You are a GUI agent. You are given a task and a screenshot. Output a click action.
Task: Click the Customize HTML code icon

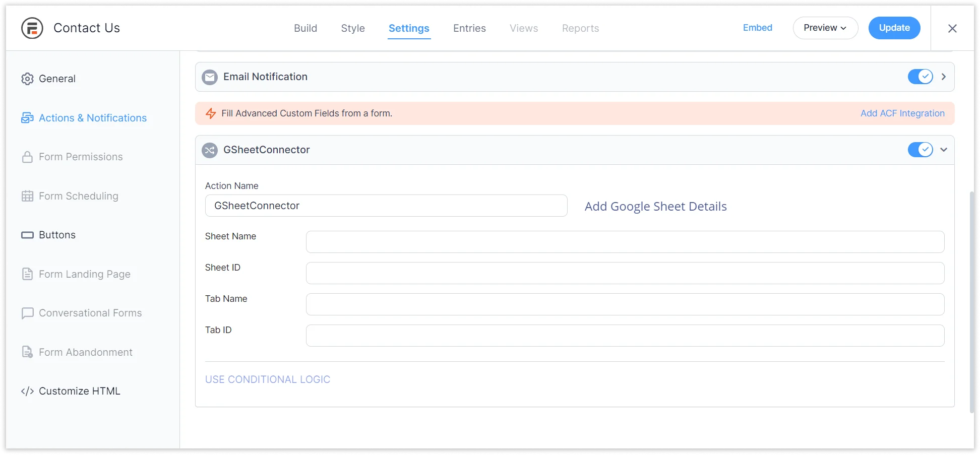click(x=27, y=392)
